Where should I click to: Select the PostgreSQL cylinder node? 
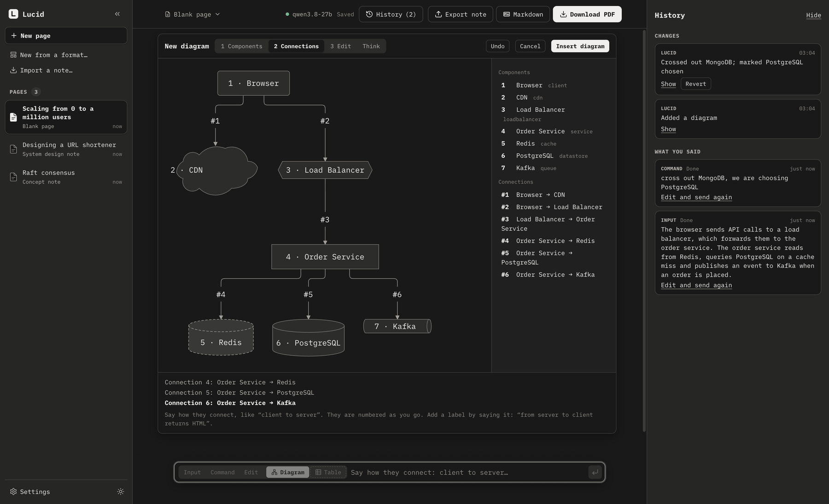click(309, 338)
